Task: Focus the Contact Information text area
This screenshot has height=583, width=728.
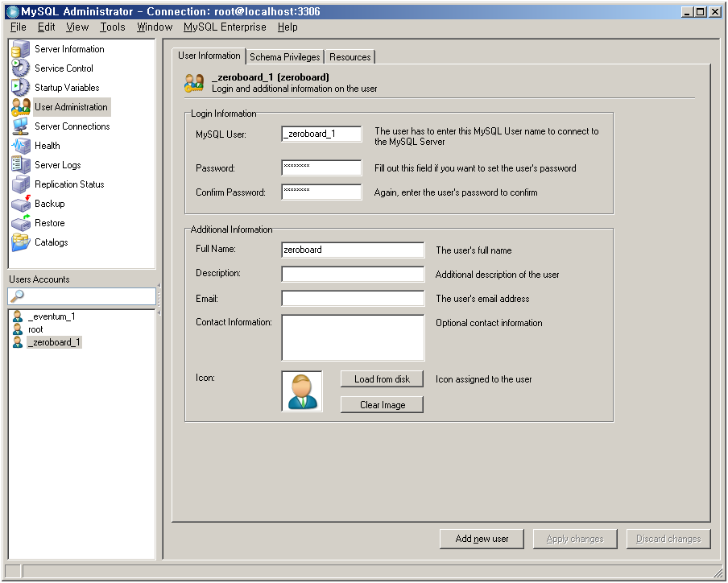Action: point(353,337)
